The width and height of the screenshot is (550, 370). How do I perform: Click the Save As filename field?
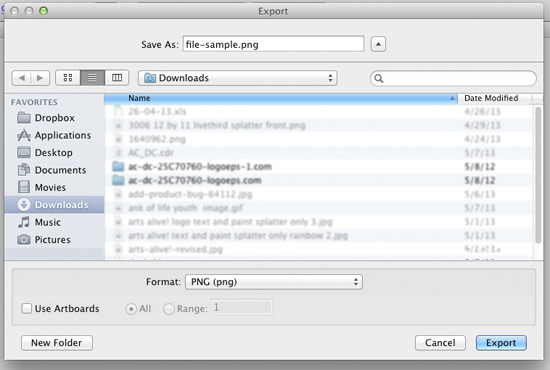coord(273,44)
